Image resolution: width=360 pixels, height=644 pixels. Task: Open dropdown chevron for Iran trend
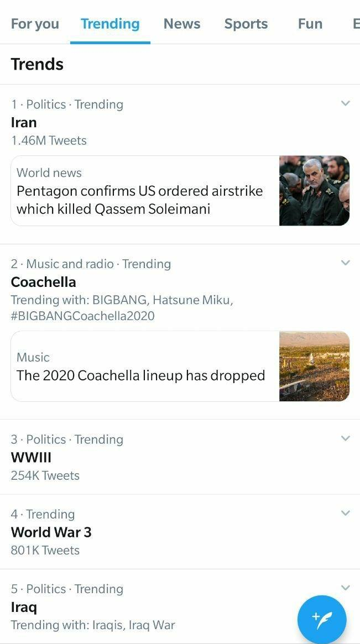pyautogui.click(x=346, y=103)
